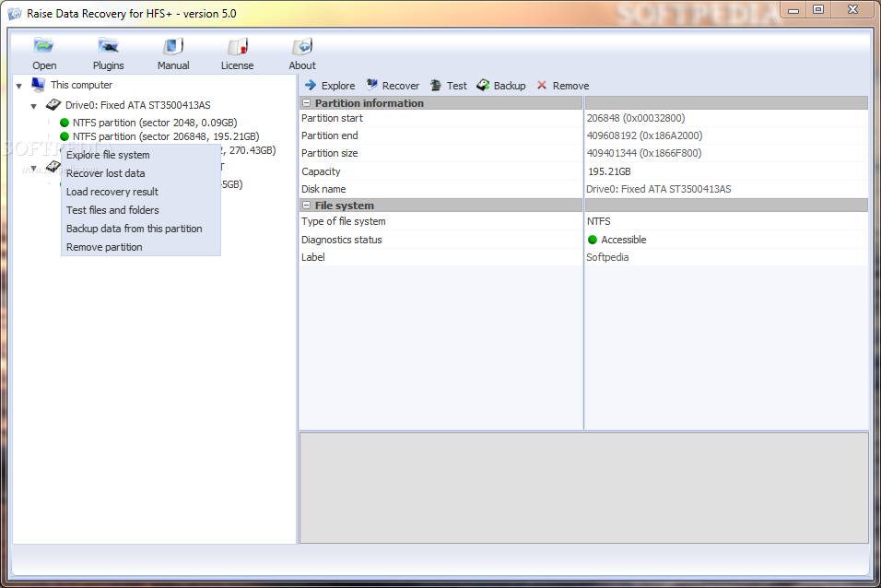
Task: Click the Explore arrow icon
Action: coord(311,85)
